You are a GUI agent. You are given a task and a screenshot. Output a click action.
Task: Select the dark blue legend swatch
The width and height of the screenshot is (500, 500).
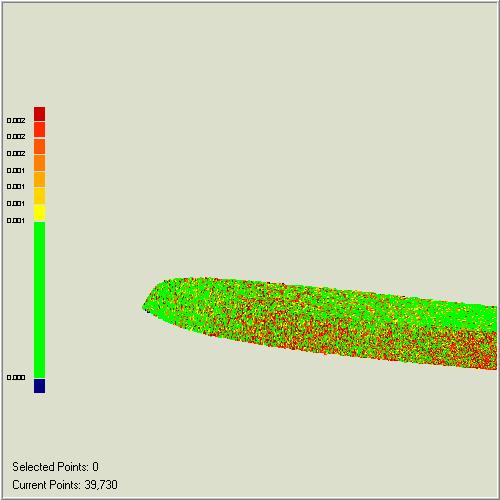39,386
